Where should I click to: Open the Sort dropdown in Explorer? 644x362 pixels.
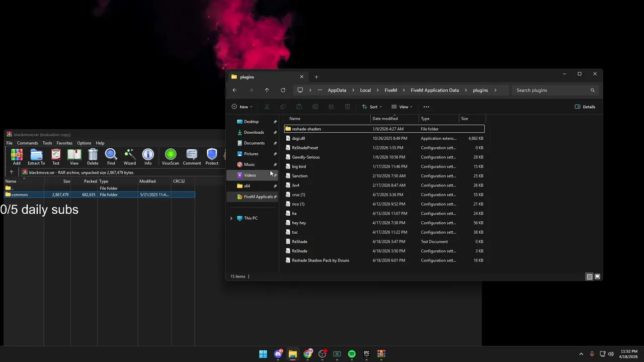click(x=372, y=107)
